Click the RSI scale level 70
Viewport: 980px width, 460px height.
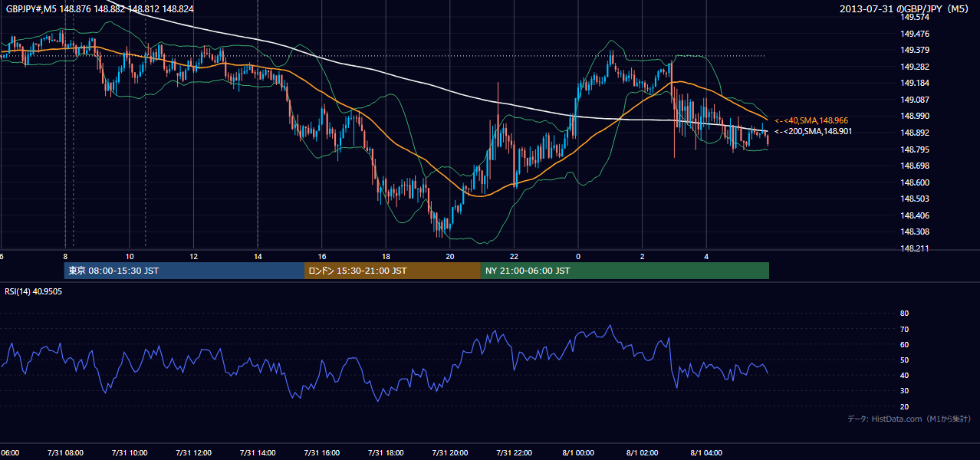[905, 329]
